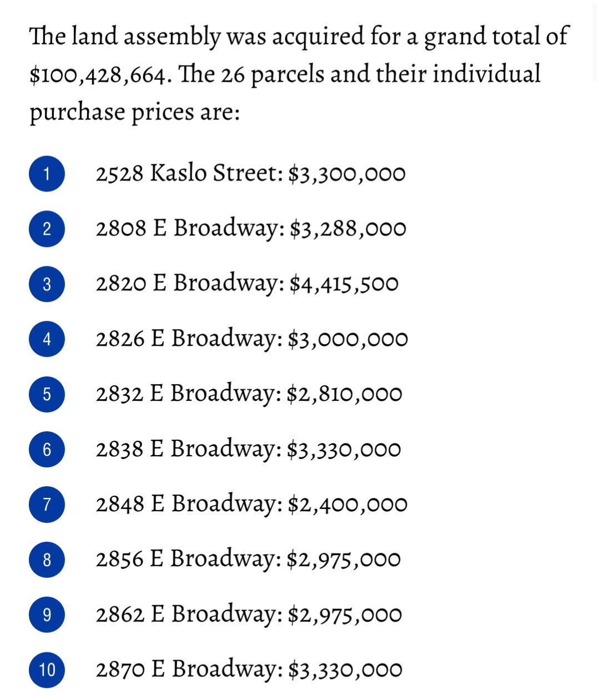Select the number 6 circle marker
This screenshot has width=599, height=700.
47,449
